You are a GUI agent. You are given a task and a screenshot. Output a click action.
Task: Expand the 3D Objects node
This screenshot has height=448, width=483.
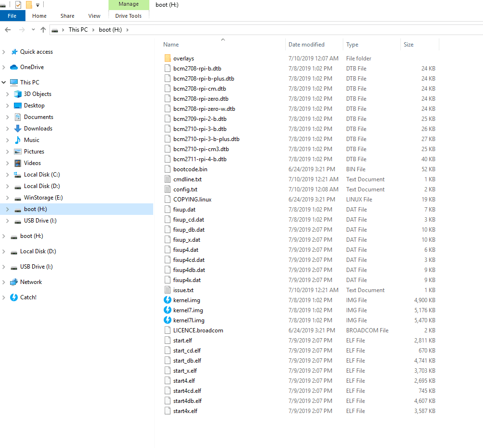coord(8,94)
